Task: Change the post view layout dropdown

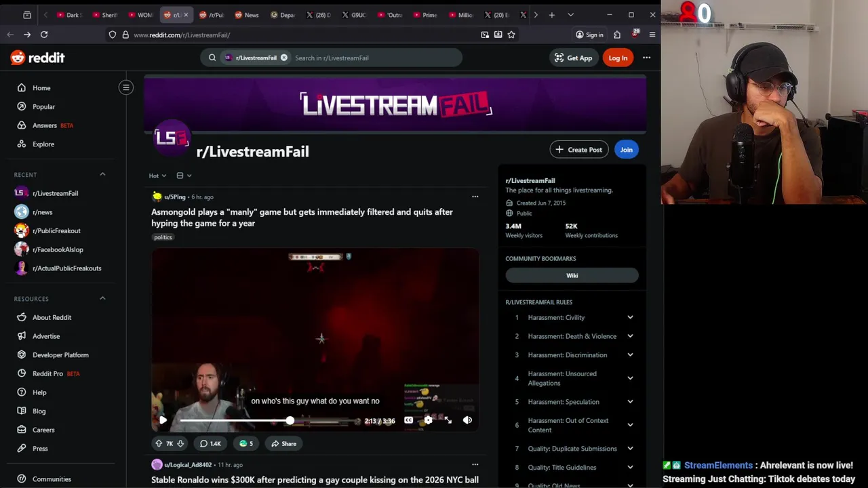Action: point(184,176)
